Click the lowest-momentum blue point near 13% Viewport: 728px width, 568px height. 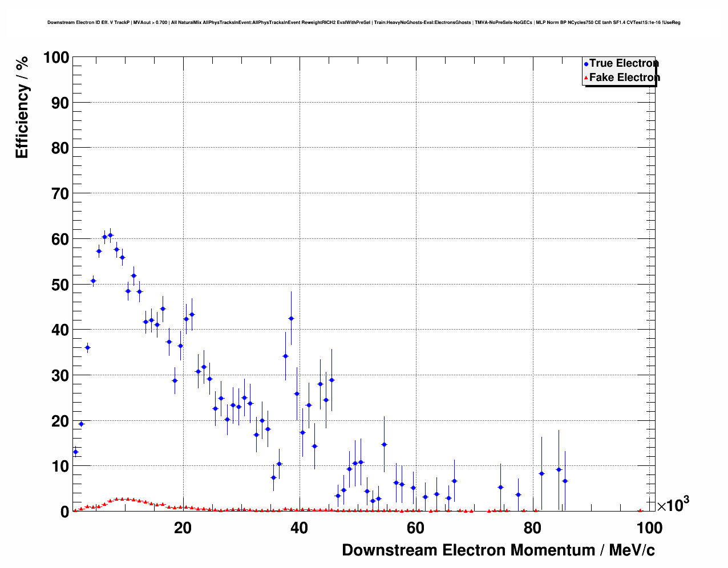click(75, 452)
